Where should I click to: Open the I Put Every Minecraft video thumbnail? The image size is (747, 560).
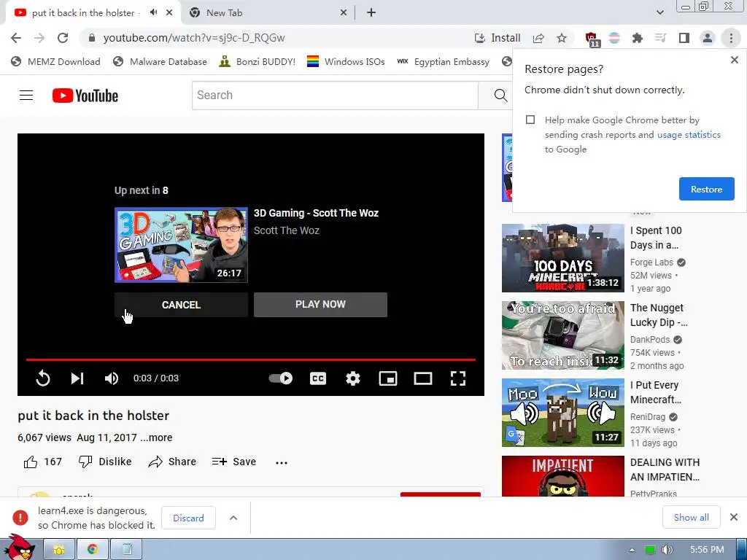[x=563, y=413]
